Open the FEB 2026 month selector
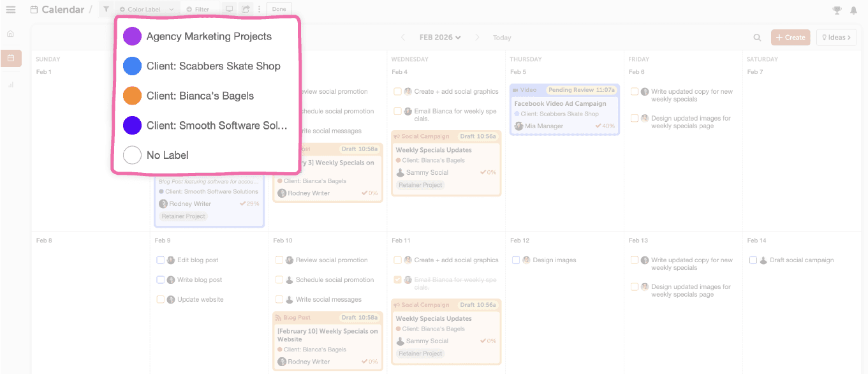The width and height of the screenshot is (868, 384). [439, 37]
